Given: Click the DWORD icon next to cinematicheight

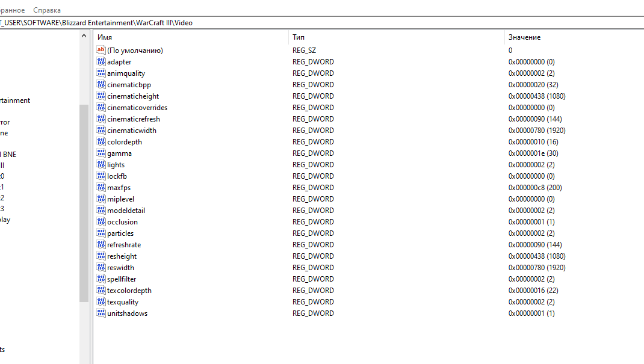Looking at the screenshot, I should (x=101, y=96).
